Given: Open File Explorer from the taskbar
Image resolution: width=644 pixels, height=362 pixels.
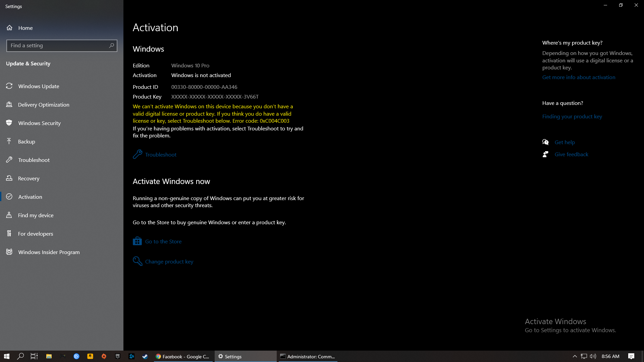Looking at the screenshot, I should point(49,356).
